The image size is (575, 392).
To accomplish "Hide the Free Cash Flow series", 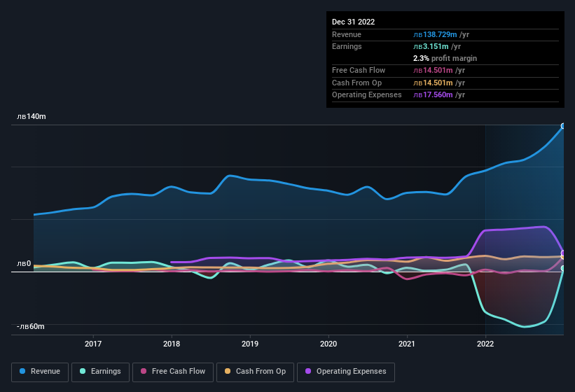I will 173,371.
